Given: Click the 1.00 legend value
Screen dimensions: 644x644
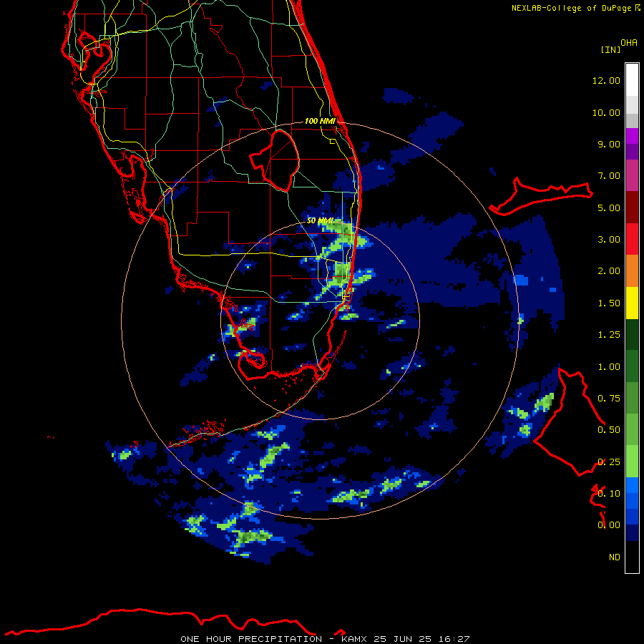Looking at the screenshot, I should click(x=609, y=367).
